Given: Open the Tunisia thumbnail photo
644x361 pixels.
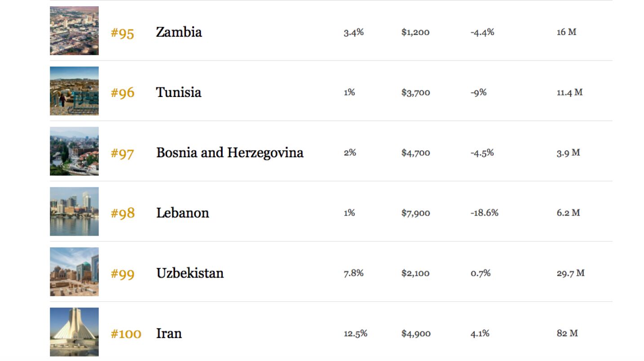Looking at the screenshot, I should tap(74, 91).
